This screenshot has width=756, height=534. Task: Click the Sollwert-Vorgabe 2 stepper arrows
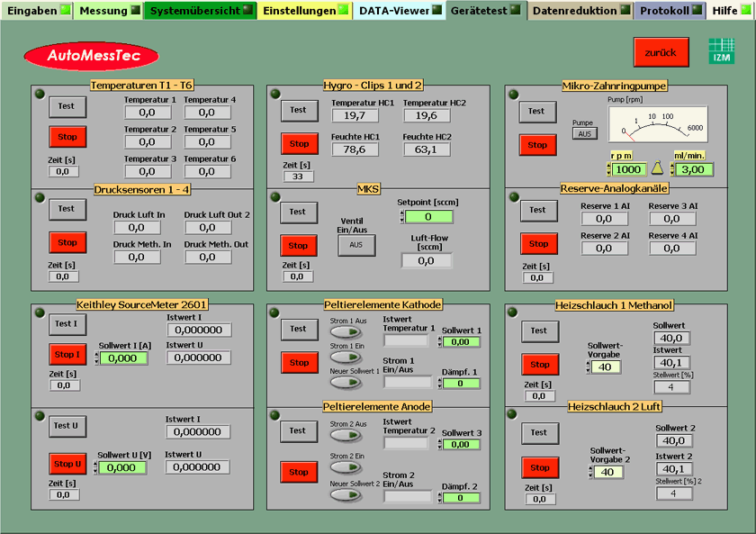(590, 472)
